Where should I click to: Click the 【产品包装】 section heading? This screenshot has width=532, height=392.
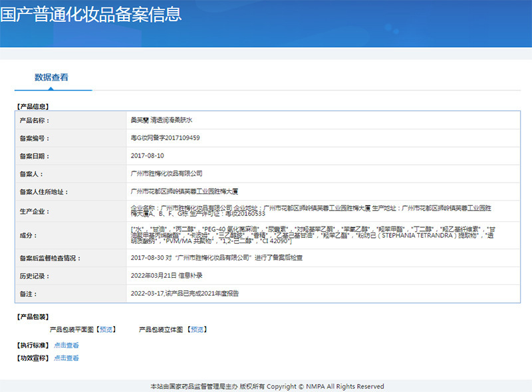click(x=33, y=317)
